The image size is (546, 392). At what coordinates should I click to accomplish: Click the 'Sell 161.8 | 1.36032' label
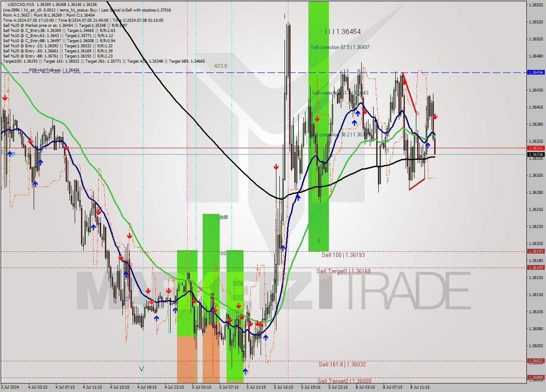coord(342,364)
